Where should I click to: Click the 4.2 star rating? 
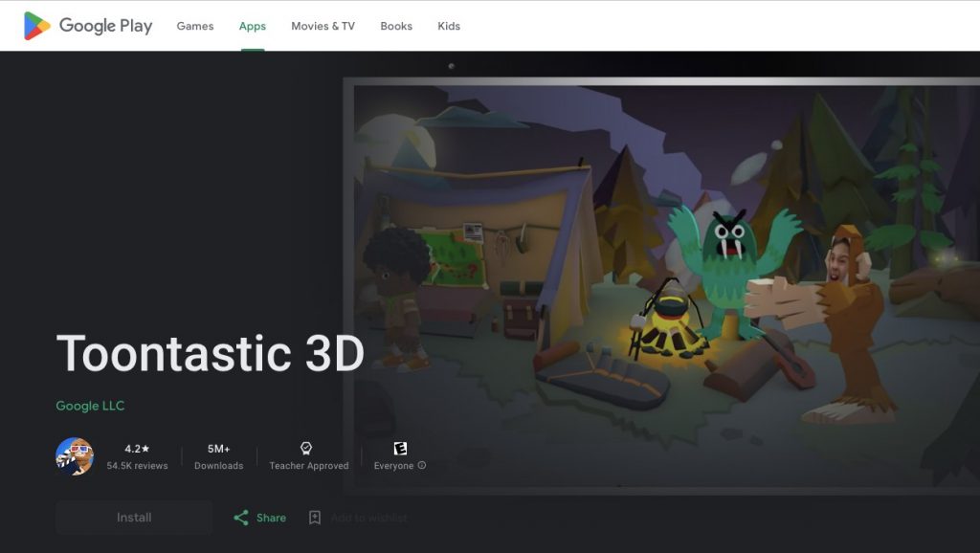(137, 449)
